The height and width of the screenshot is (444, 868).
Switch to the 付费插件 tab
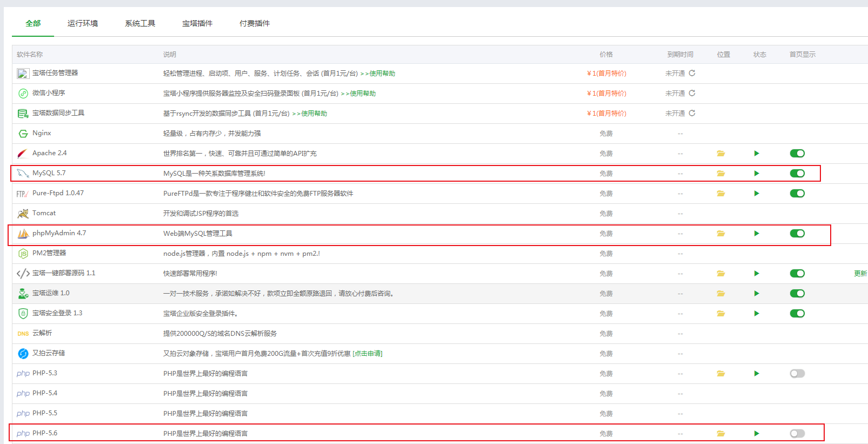(x=255, y=23)
